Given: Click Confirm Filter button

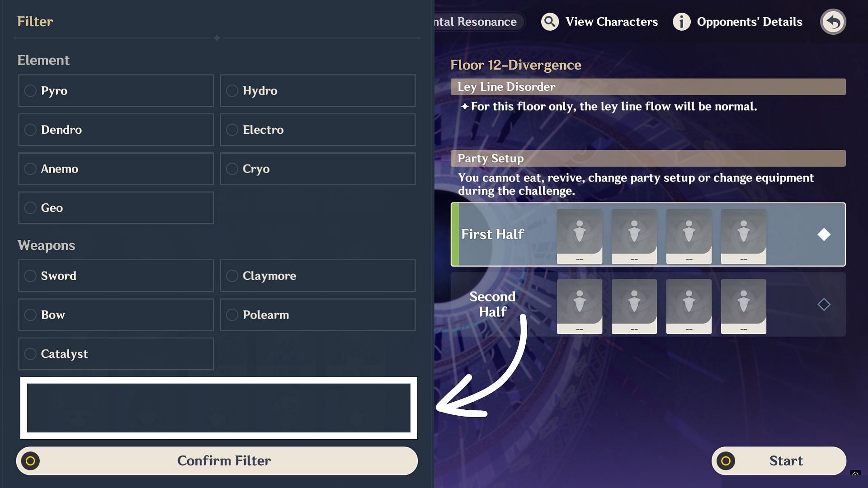Looking at the screenshot, I should click(x=224, y=460).
